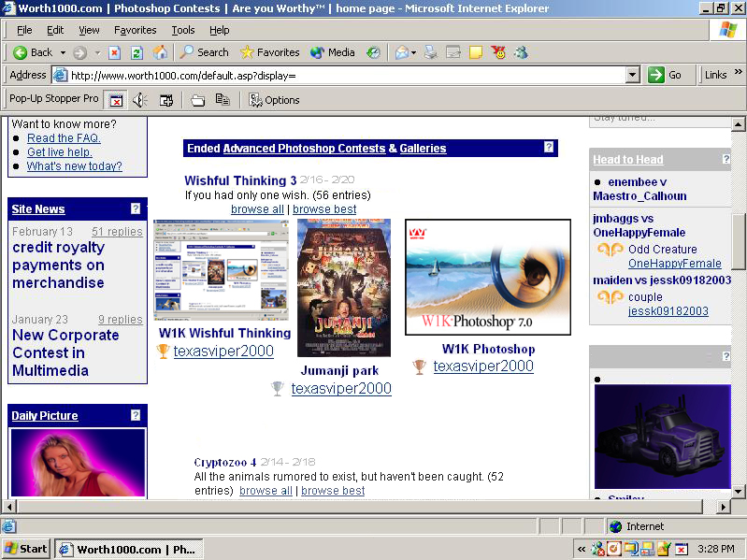This screenshot has height=560, width=747.
Task: Click the Windows Start button
Action: tap(26, 549)
